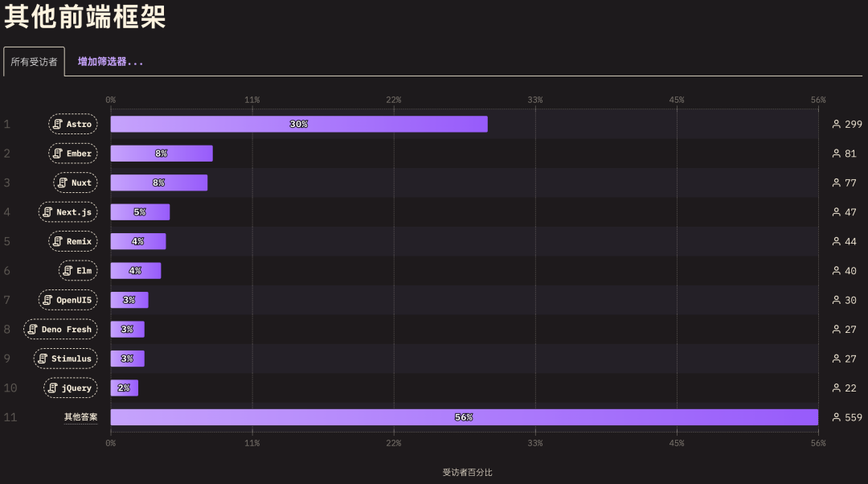Click the scroll icon beside Deno Fresh
This screenshot has height=484, width=868.
tap(33, 330)
